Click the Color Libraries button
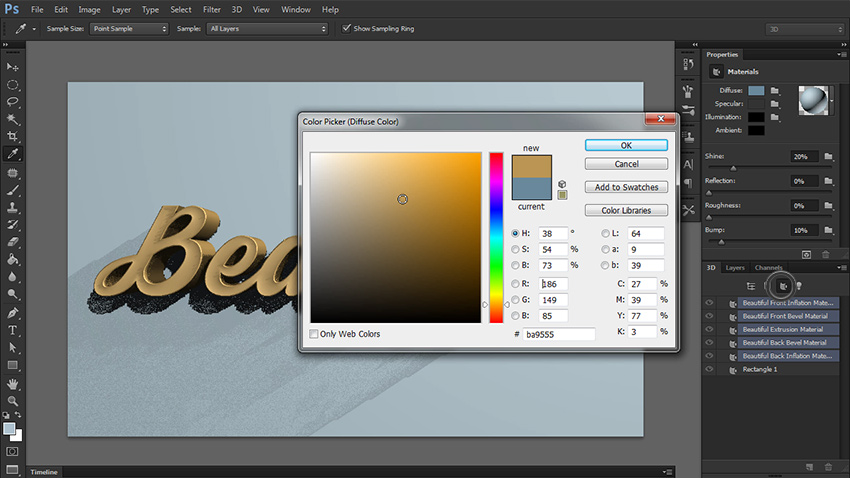850x478 pixels. 626,210
